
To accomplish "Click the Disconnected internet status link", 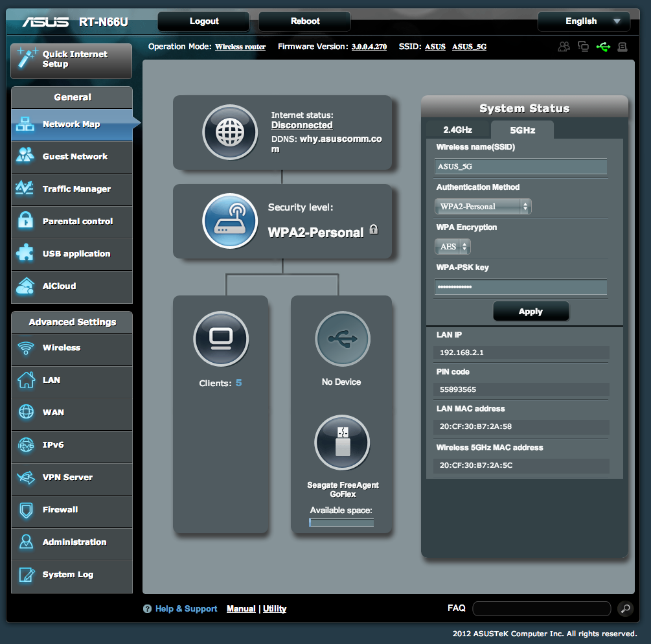I will 302,125.
